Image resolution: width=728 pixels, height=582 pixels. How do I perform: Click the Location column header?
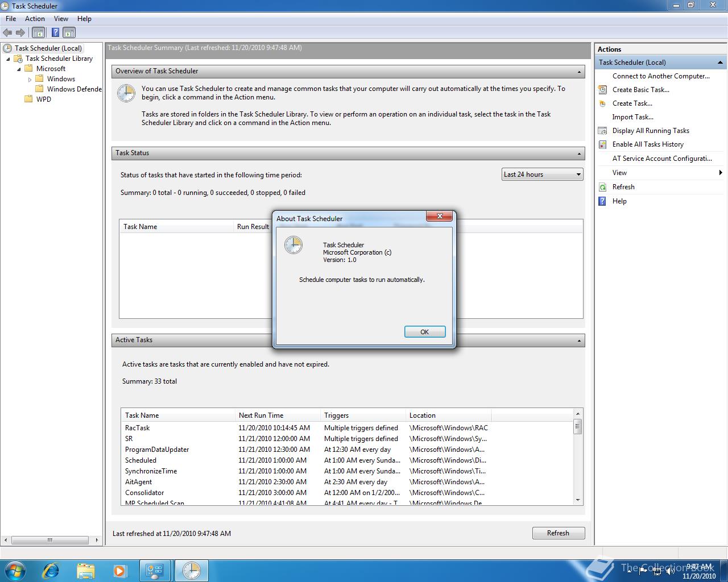pos(448,415)
